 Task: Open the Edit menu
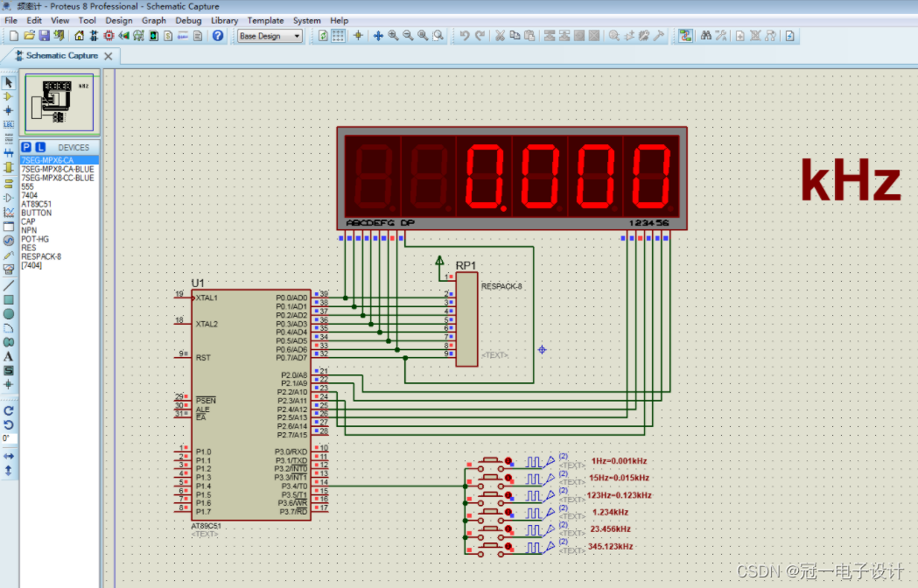click(x=34, y=20)
